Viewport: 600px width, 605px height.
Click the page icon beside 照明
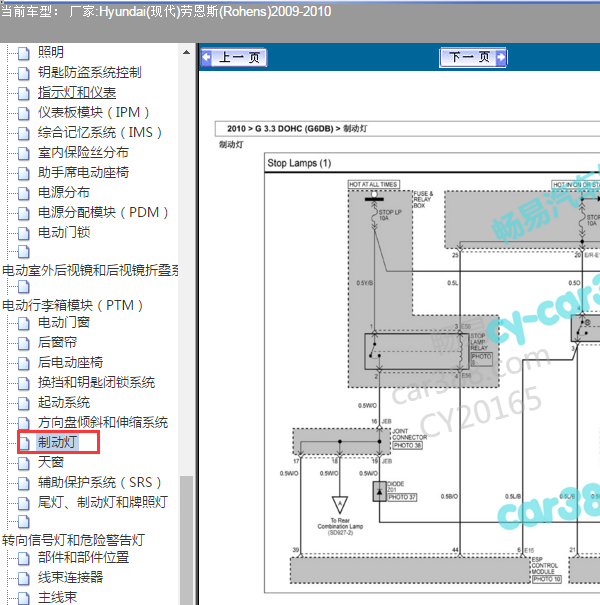pyautogui.click(x=24, y=53)
